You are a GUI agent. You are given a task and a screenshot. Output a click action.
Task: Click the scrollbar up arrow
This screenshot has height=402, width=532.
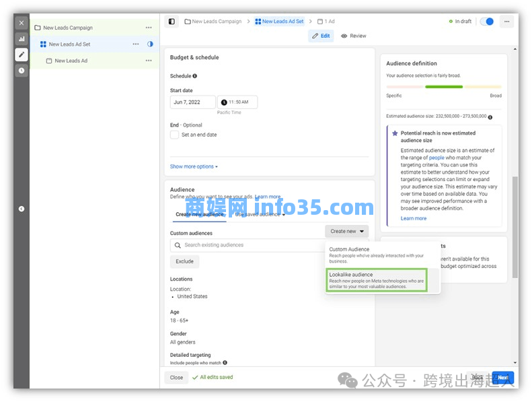pyautogui.click(x=515, y=50)
